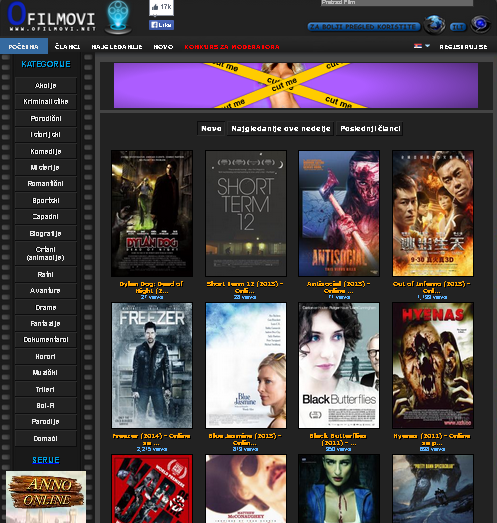Viewport: 497px width, 523px height.
Task: Click the Facebook Like button
Action: click(x=161, y=25)
